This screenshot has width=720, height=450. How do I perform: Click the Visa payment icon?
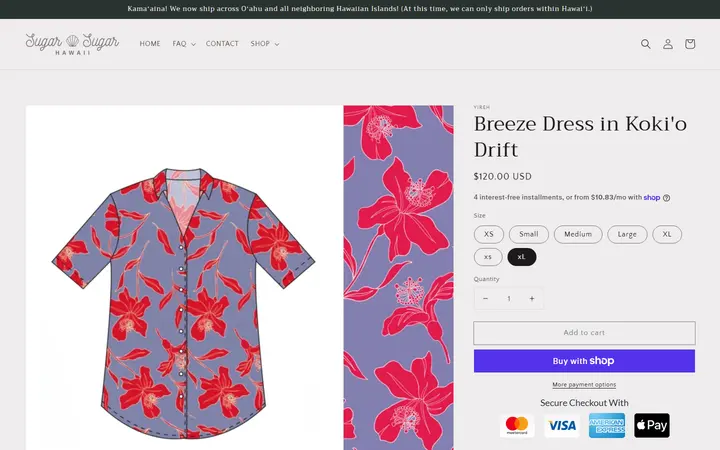pos(562,426)
